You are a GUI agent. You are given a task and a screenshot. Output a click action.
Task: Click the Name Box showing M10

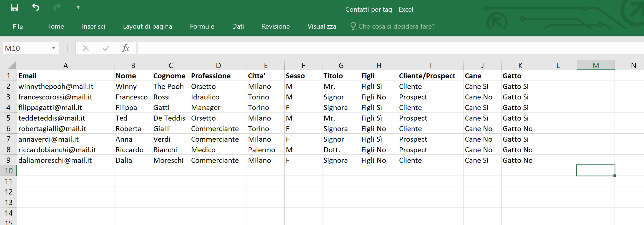tap(26, 48)
